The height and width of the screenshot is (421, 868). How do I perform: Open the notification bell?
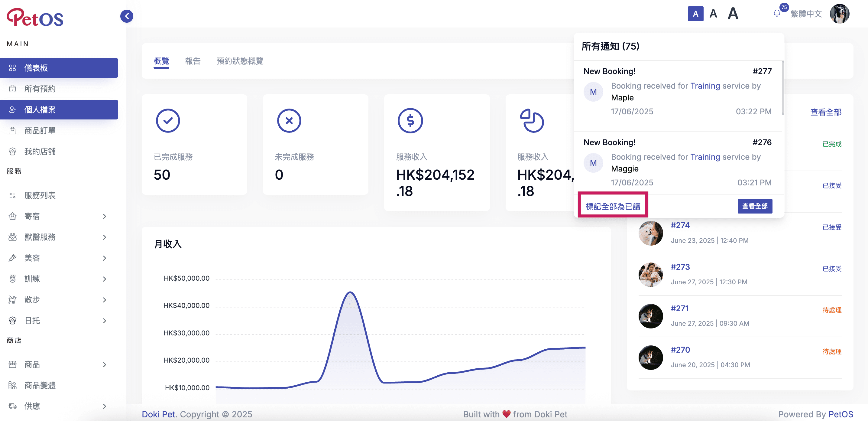(x=777, y=13)
